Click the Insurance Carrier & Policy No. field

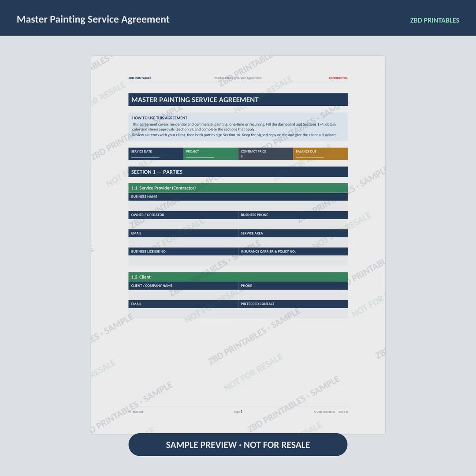click(x=293, y=260)
